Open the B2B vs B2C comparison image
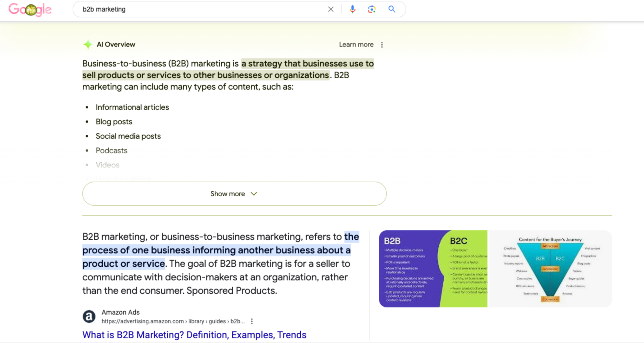This screenshot has width=644, height=343. click(x=433, y=269)
